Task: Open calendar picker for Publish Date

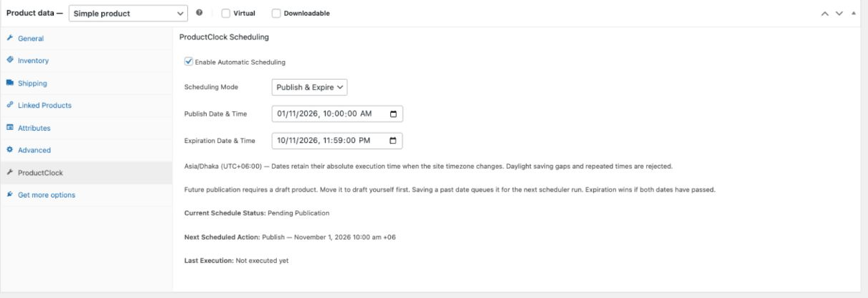Action: click(392, 114)
